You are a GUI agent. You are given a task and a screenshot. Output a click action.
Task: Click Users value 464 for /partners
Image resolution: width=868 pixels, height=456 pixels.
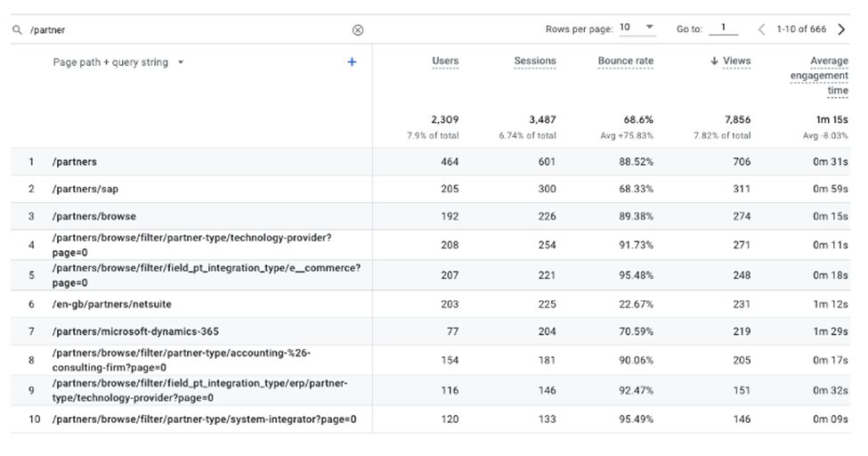pos(450,162)
